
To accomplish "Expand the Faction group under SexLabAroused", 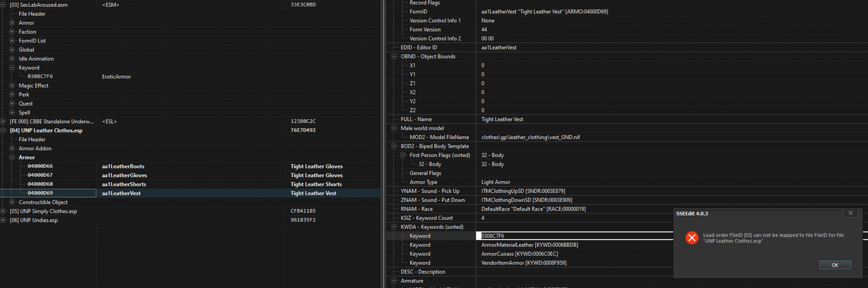I will (x=12, y=32).
